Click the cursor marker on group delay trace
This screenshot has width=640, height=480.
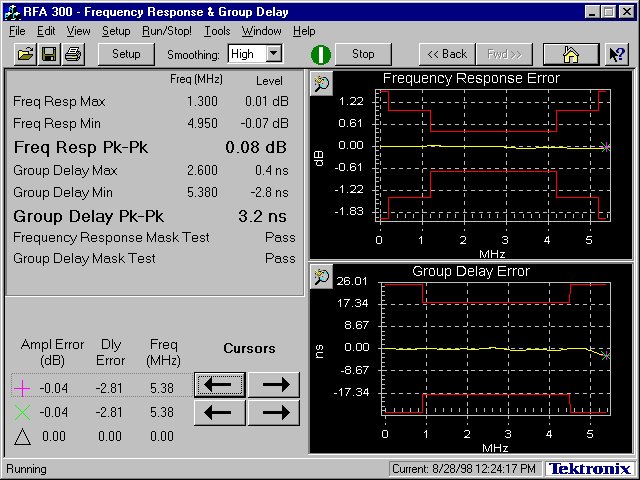pyautogui.click(x=606, y=356)
